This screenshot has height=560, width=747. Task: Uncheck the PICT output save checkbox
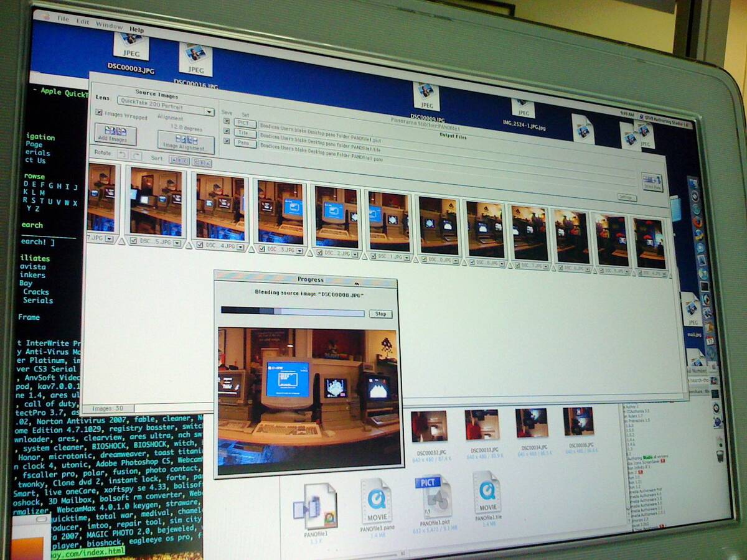point(226,121)
